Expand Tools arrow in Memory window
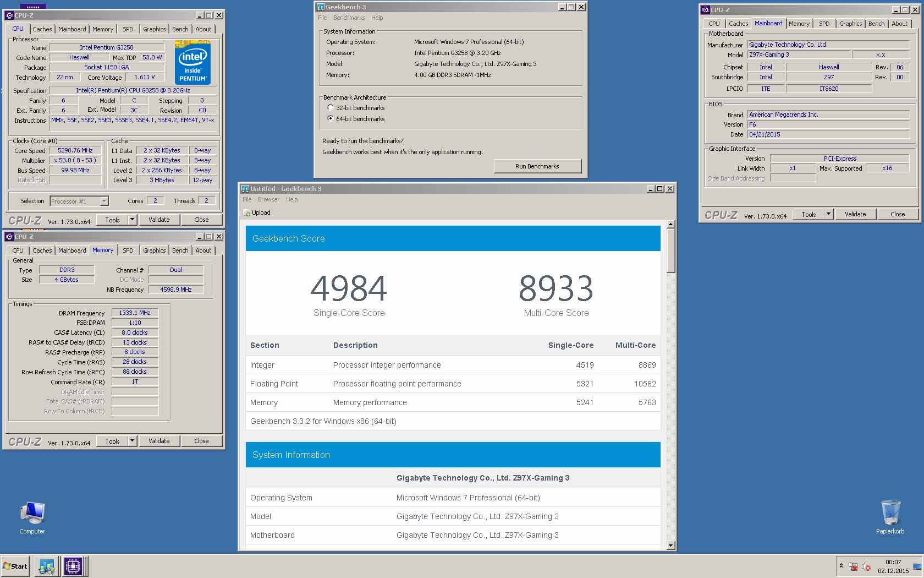The width and height of the screenshot is (924, 578). 132,441
